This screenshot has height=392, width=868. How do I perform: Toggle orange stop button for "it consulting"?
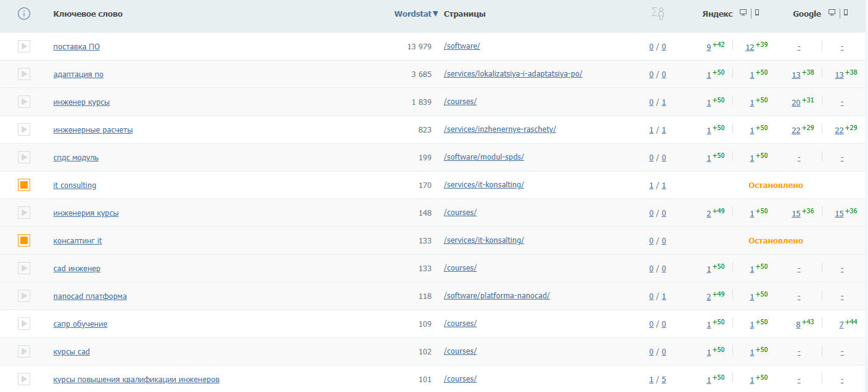[24, 185]
